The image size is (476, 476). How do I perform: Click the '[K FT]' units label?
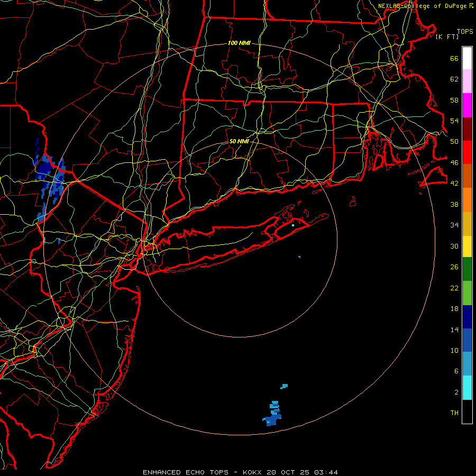(447, 36)
